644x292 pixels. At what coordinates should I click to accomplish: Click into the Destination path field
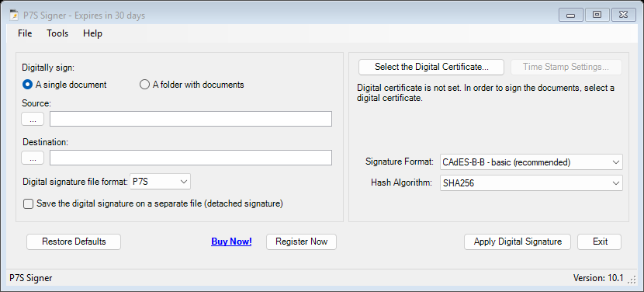191,158
